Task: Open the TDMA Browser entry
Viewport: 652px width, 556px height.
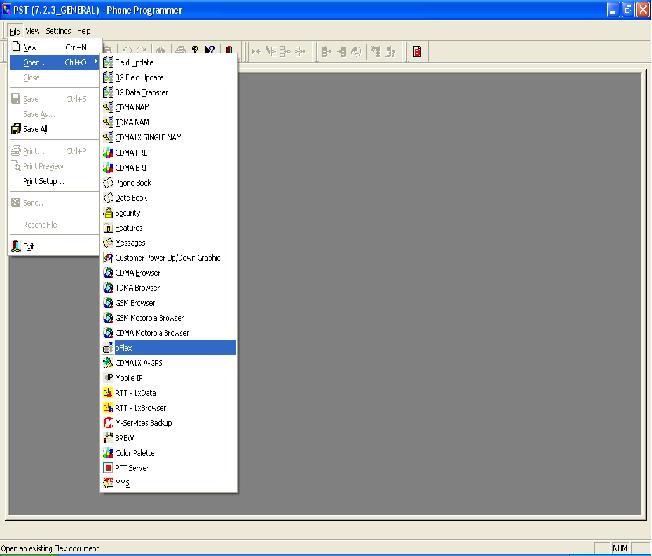Action: (169, 288)
